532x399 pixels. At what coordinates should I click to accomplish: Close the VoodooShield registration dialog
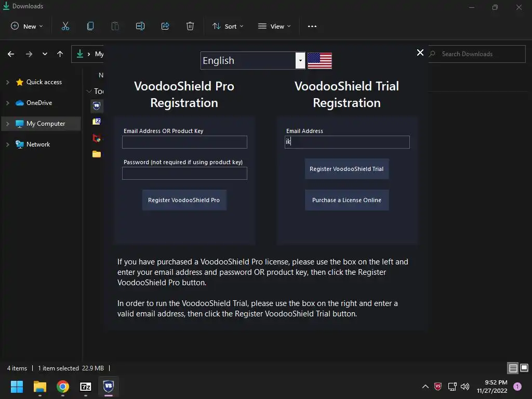pyautogui.click(x=420, y=52)
